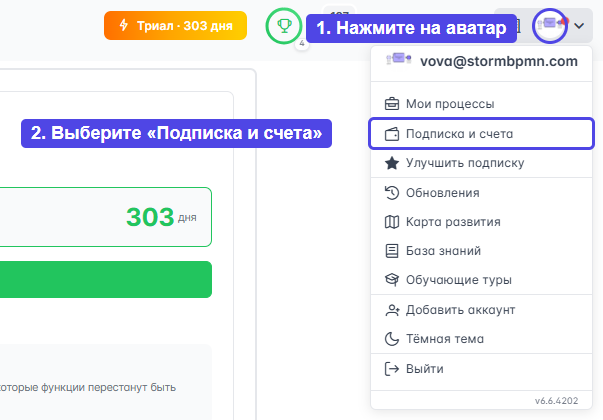Click the Обновления history icon
Screen dimensions: 603x420
click(x=392, y=193)
